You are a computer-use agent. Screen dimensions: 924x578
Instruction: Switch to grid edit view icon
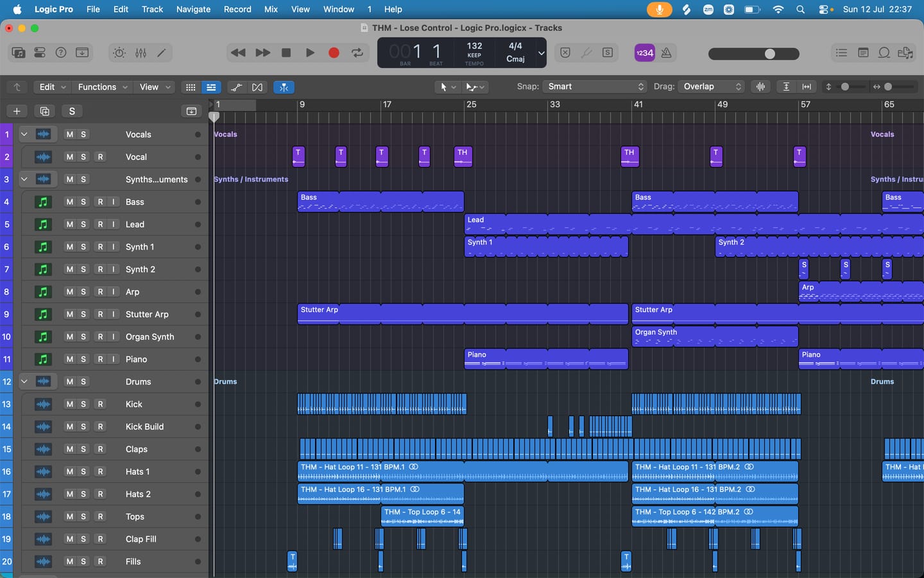(191, 87)
